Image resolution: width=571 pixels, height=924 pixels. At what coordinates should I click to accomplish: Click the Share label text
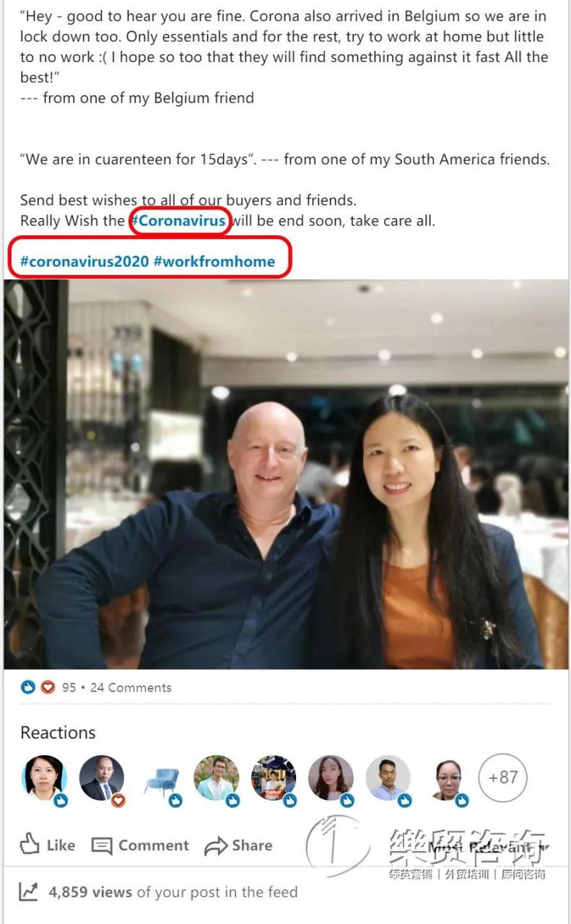tap(252, 845)
